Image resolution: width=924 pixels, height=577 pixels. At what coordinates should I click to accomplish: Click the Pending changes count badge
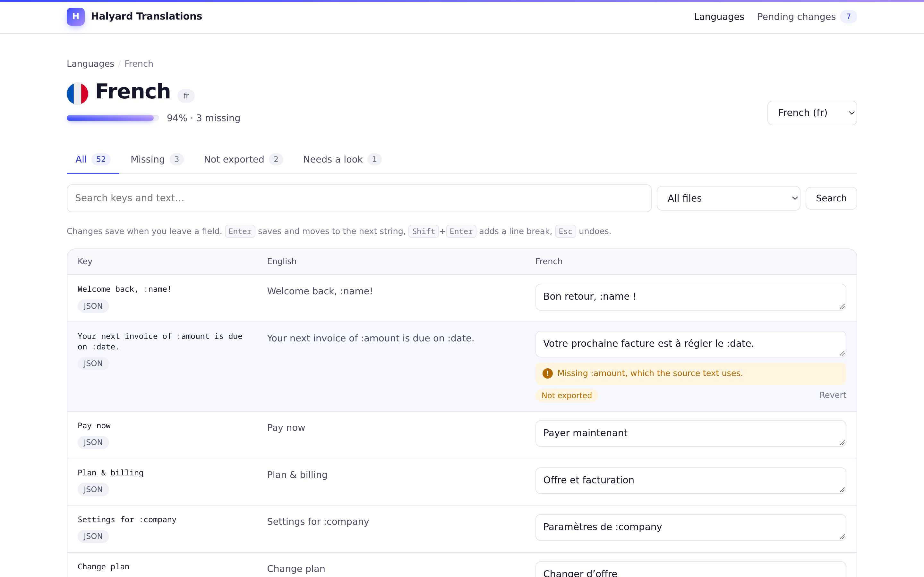[x=848, y=17]
